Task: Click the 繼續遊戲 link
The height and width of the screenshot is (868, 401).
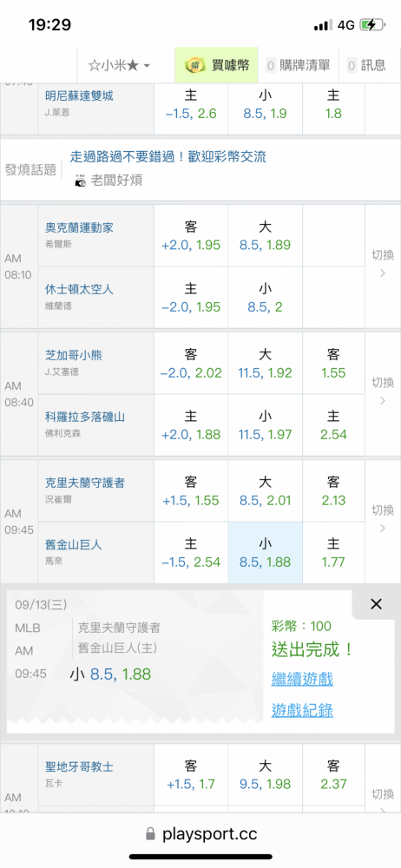Action: tap(302, 679)
